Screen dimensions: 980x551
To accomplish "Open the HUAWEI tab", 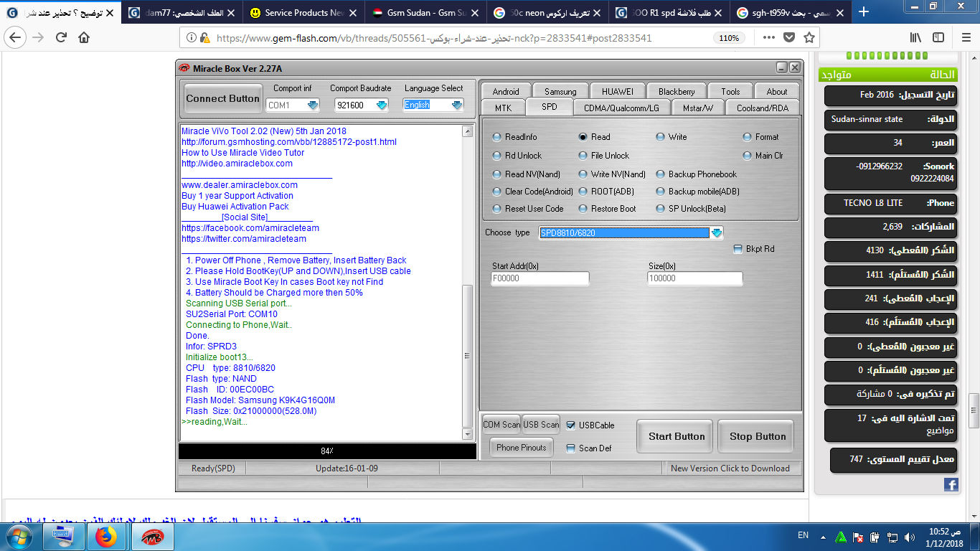I will click(618, 91).
